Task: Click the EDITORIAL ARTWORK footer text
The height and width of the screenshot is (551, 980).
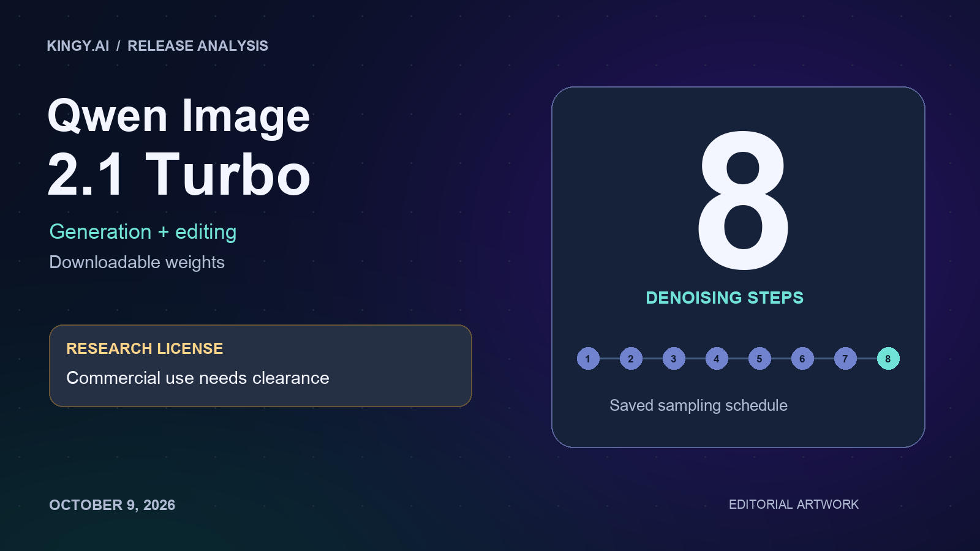Action: tap(794, 504)
